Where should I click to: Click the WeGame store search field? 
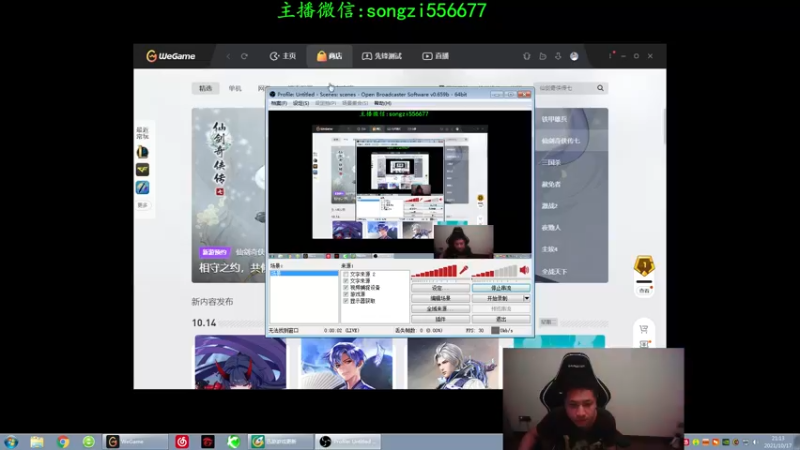pos(566,88)
